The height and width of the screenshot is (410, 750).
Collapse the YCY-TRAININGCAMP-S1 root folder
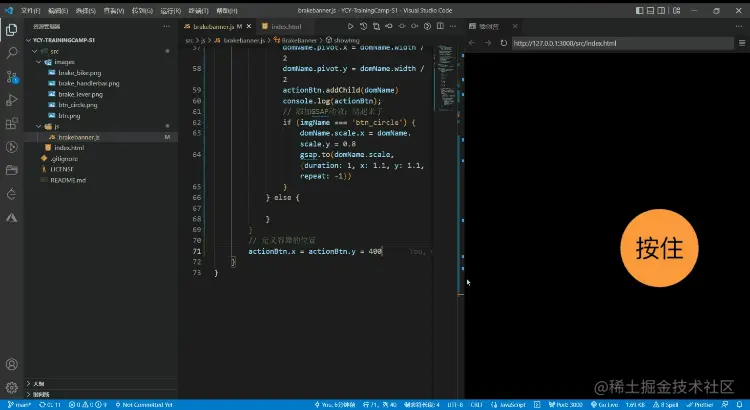[101, 40]
